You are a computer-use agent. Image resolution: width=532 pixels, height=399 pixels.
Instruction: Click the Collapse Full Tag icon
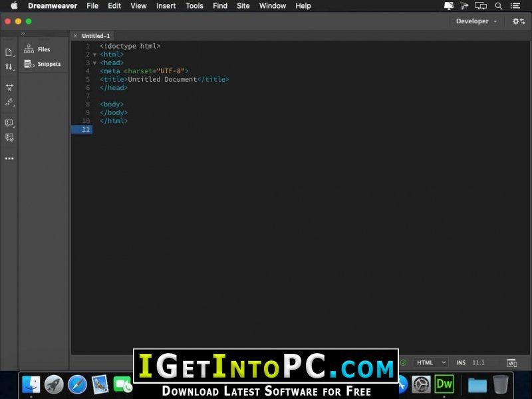[x=9, y=88]
